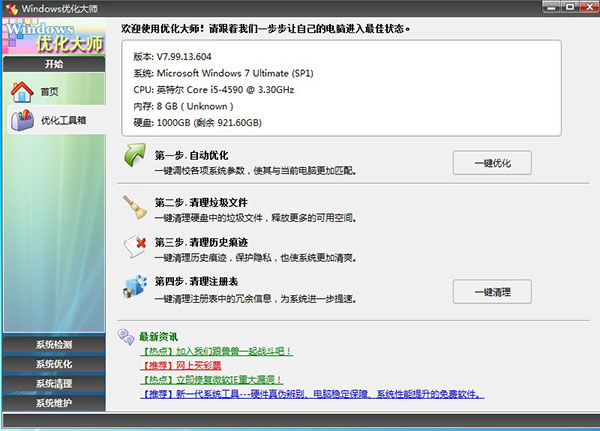This screenshot has height=431, width=600.
Task: Expand the 系统维护 sidebar section
Action: [x=53, y=402]
